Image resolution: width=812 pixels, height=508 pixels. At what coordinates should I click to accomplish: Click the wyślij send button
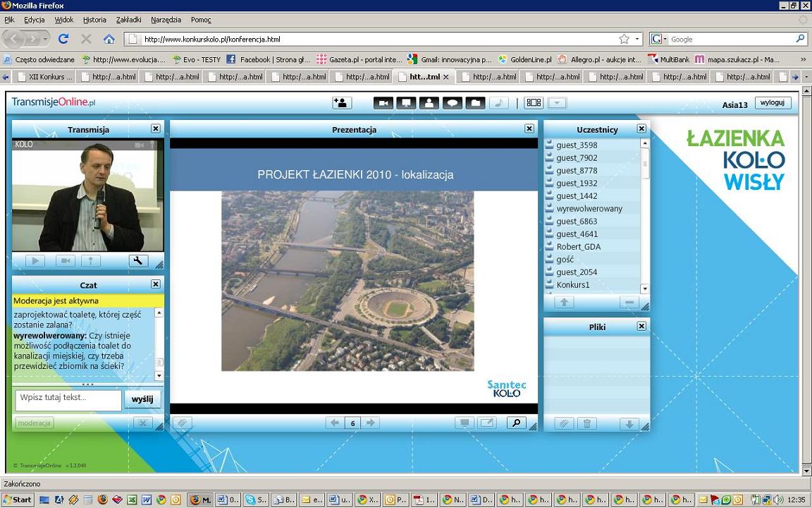pos(142,399)
